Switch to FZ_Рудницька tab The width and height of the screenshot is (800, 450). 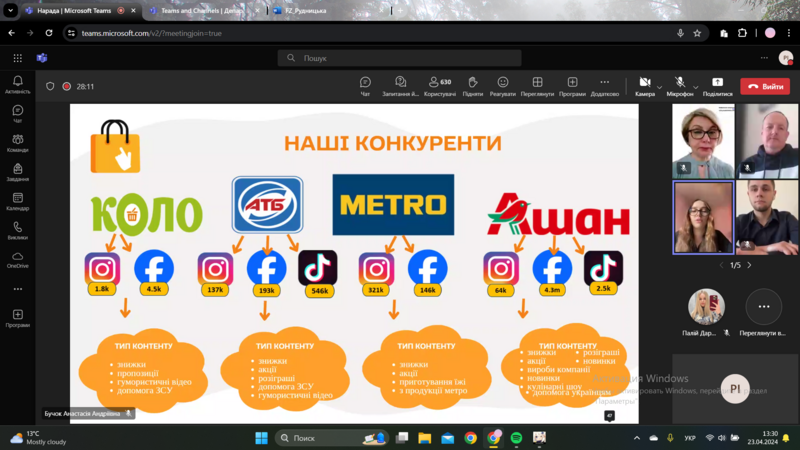[x=329, y=10]
